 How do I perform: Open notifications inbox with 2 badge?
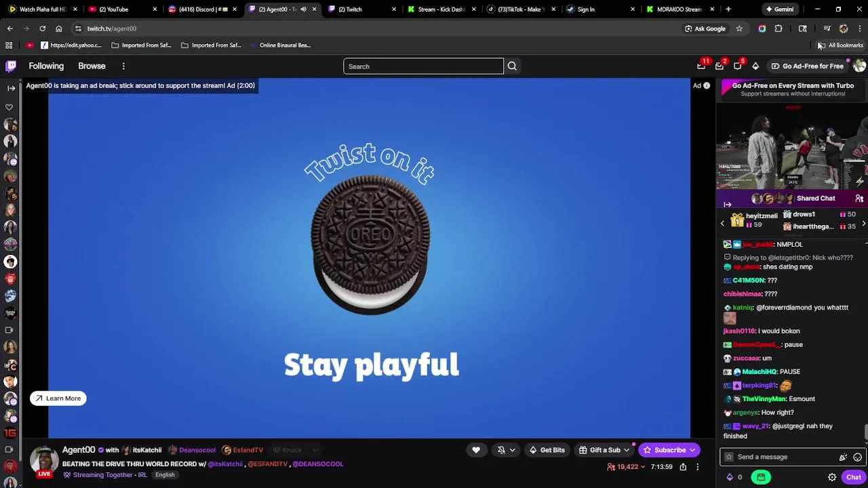(x=719, y=66)
